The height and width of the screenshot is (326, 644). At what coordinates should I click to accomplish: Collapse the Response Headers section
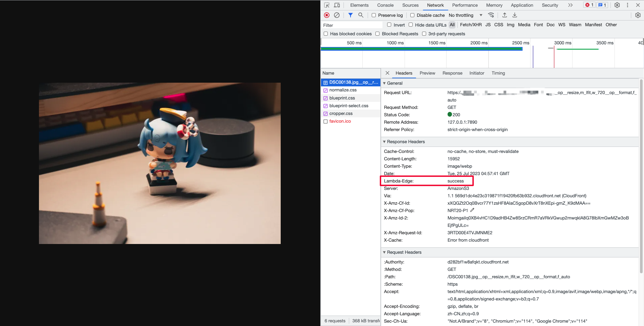tap(384, 141)
